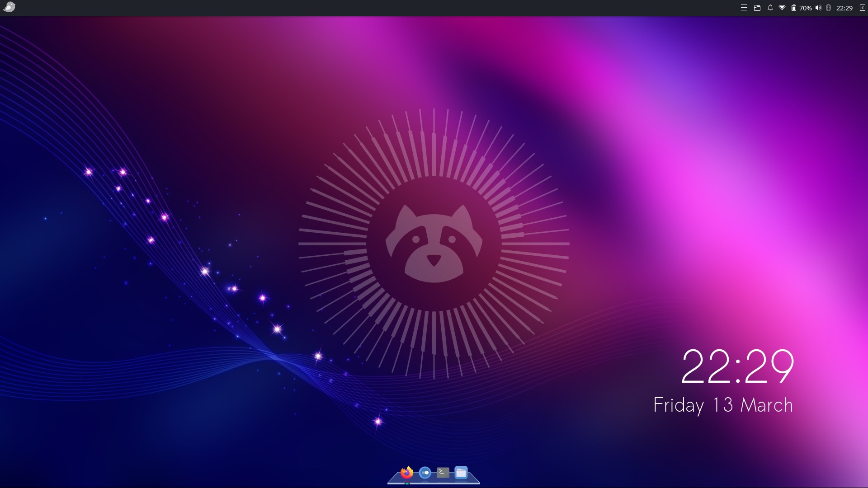Viewport: 868px width, 488px height.
Task: Open the hamburger menu in the top panel
Action: coord(744,8)
